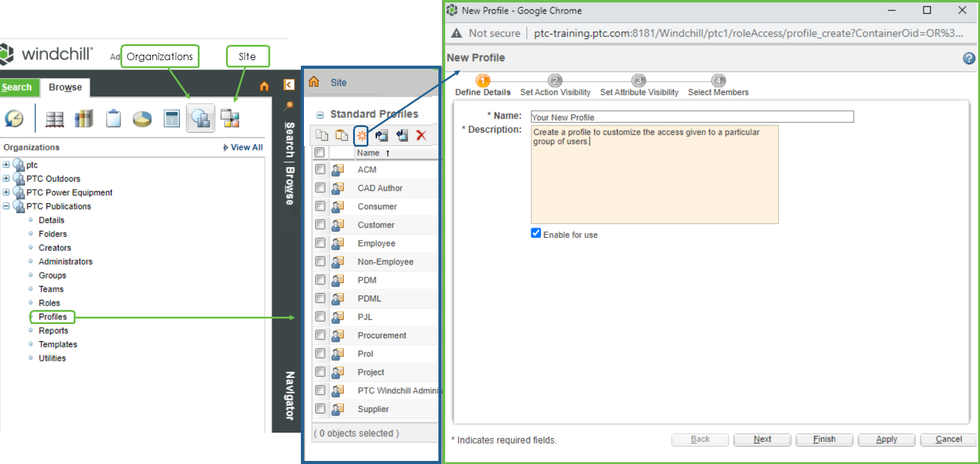980x464 pixels.
Task: Open the Changes sheet icon in Navigator
Action: (x=172, y=118)
